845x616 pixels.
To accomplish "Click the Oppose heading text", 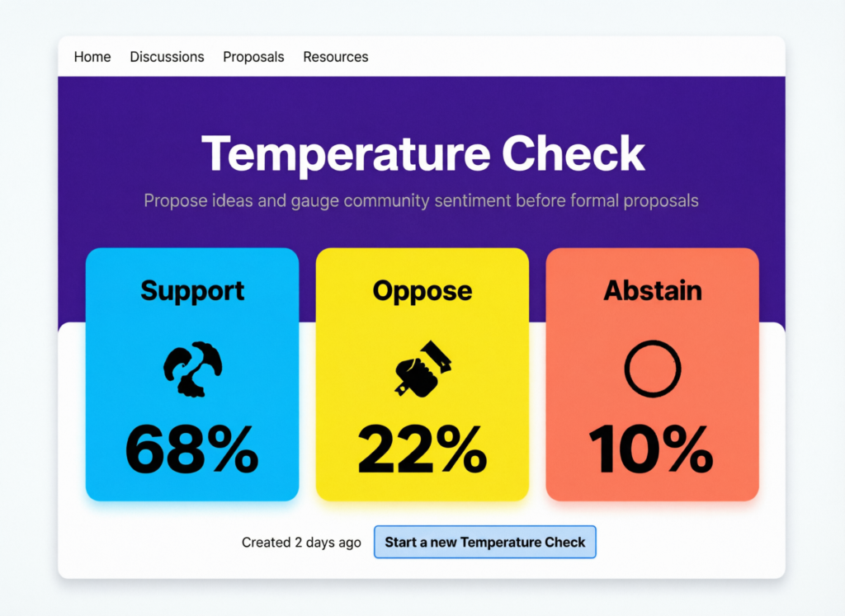I will [422, 290].
